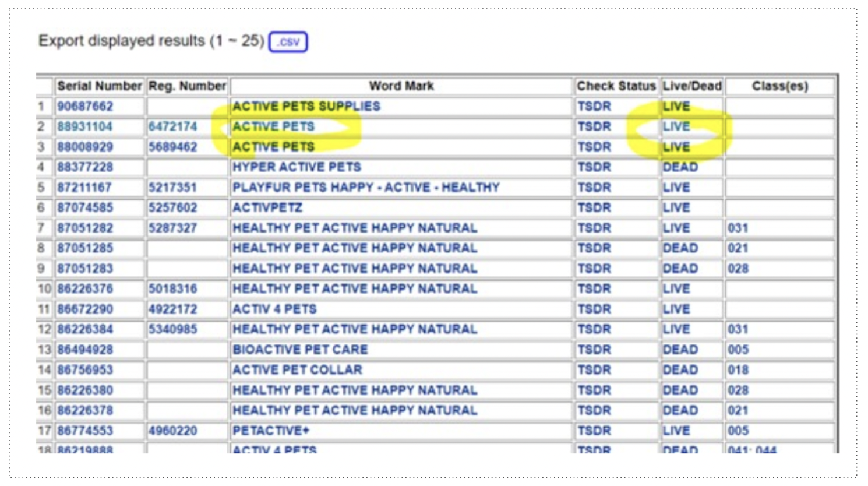Click the .csv export button
868x486 pixels.
288,42
